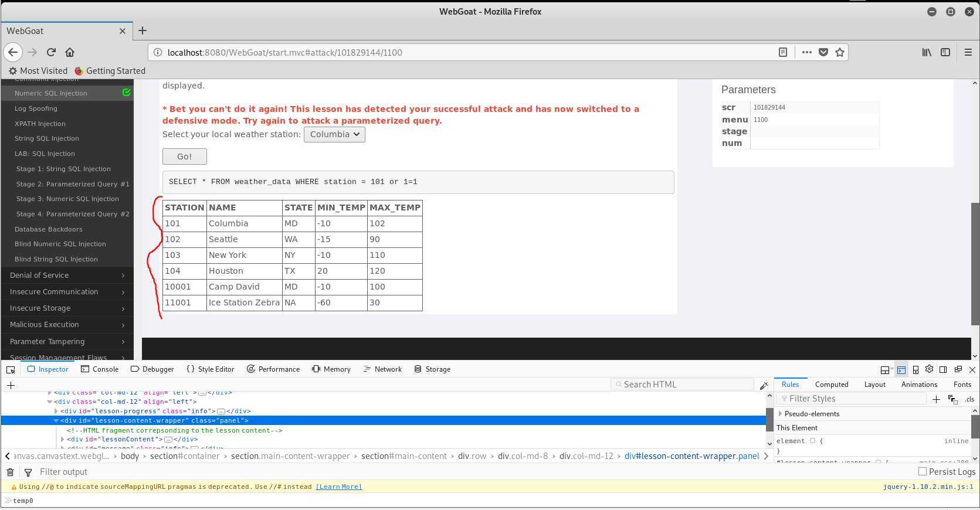
Task: Open Learn More link in console
Action: 339,487
